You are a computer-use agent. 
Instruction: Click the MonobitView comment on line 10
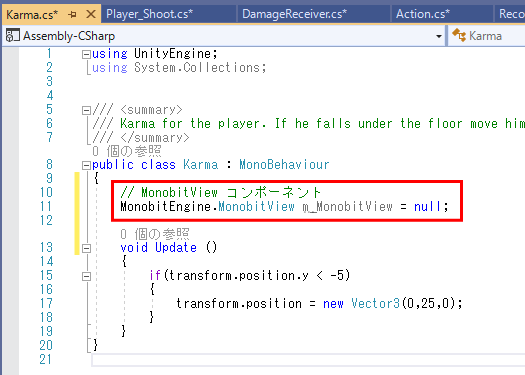point(221,193)
